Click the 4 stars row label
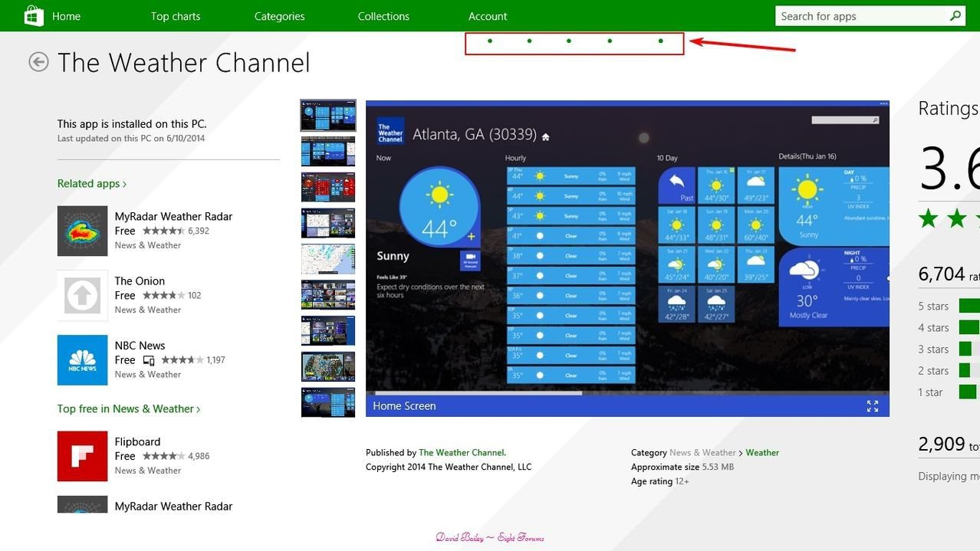The height and width of the screenshot is (551, 980). [x=933, y=327]
